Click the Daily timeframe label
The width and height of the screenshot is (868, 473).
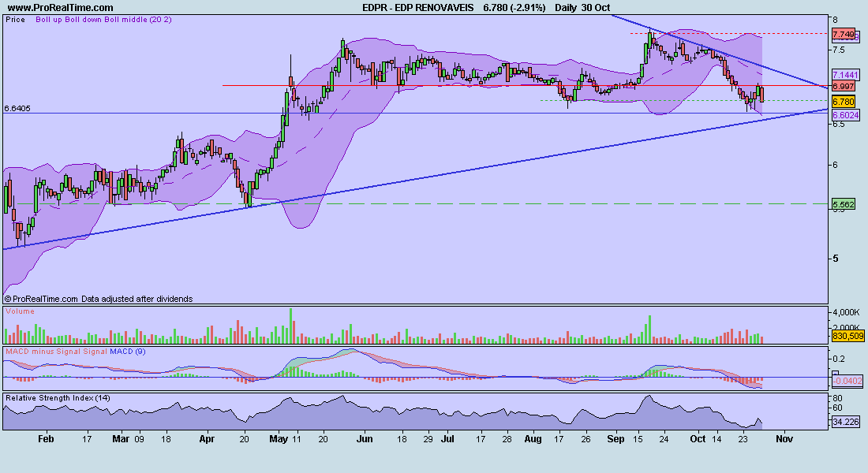click(x=566, y=8)
